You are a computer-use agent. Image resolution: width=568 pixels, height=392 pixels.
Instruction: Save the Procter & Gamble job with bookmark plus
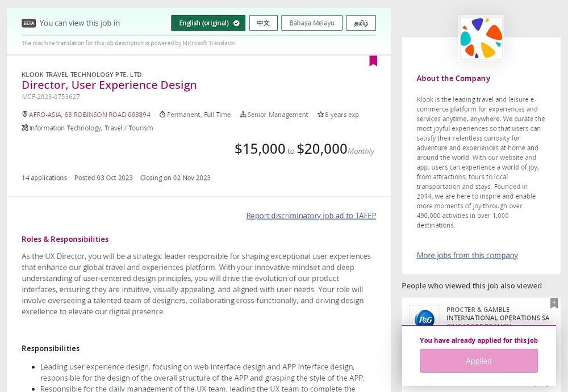(x=554, y=303)
